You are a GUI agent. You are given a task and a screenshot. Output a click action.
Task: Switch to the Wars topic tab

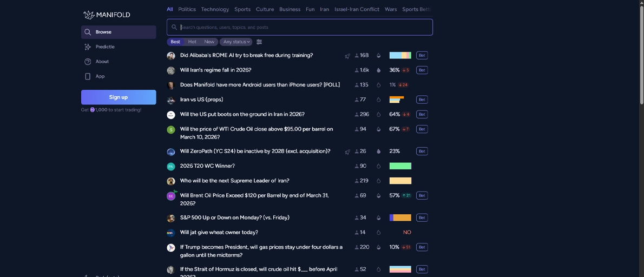pos(391,9)
